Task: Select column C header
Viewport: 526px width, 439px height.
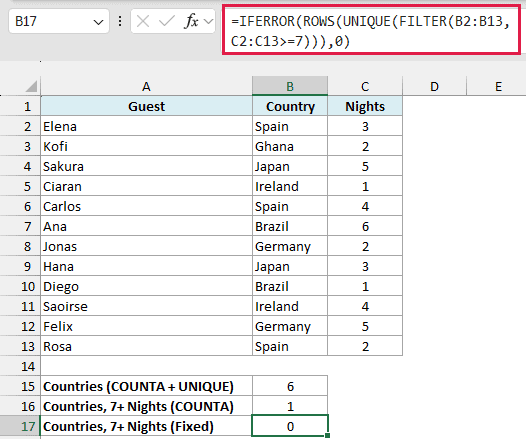Action: point(365,86)
